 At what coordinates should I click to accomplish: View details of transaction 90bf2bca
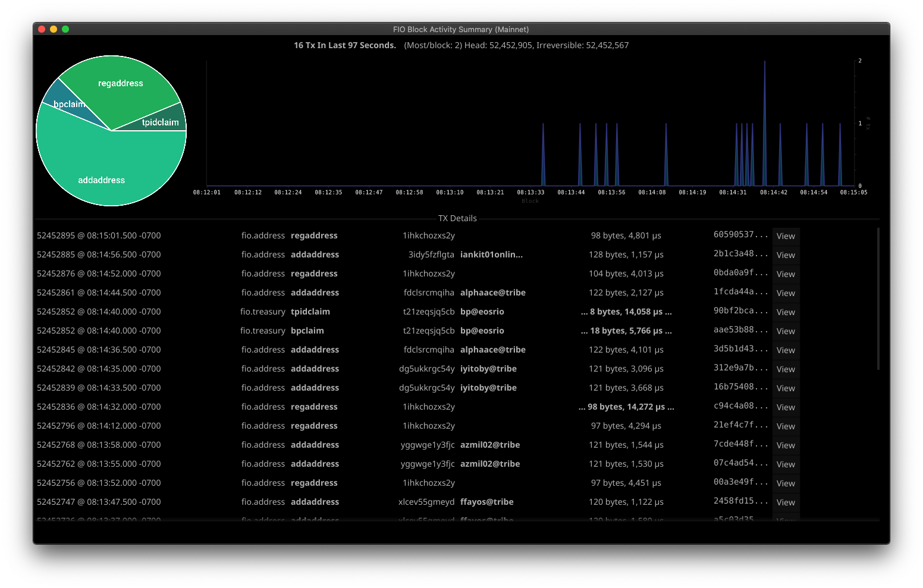click(786, 312)
